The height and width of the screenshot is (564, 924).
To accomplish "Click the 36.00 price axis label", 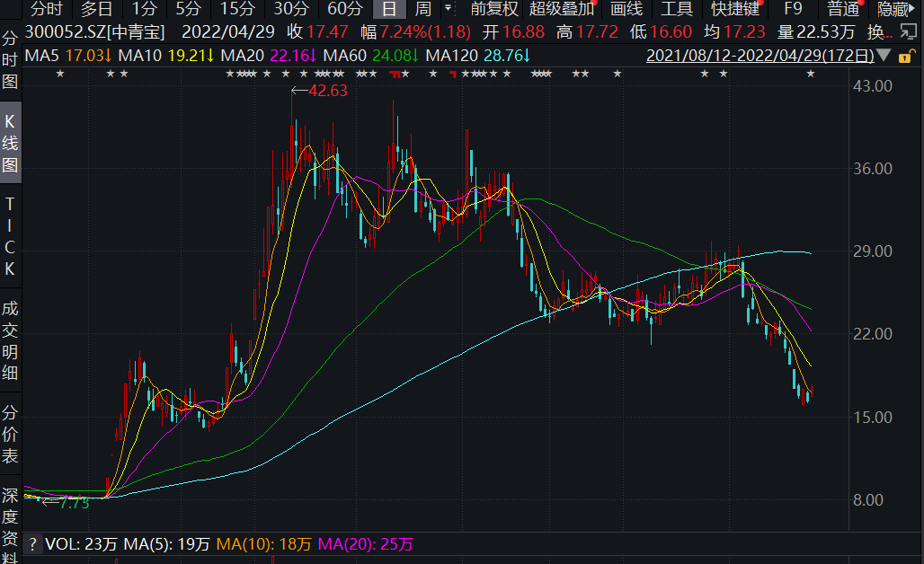I will [872, 169].
